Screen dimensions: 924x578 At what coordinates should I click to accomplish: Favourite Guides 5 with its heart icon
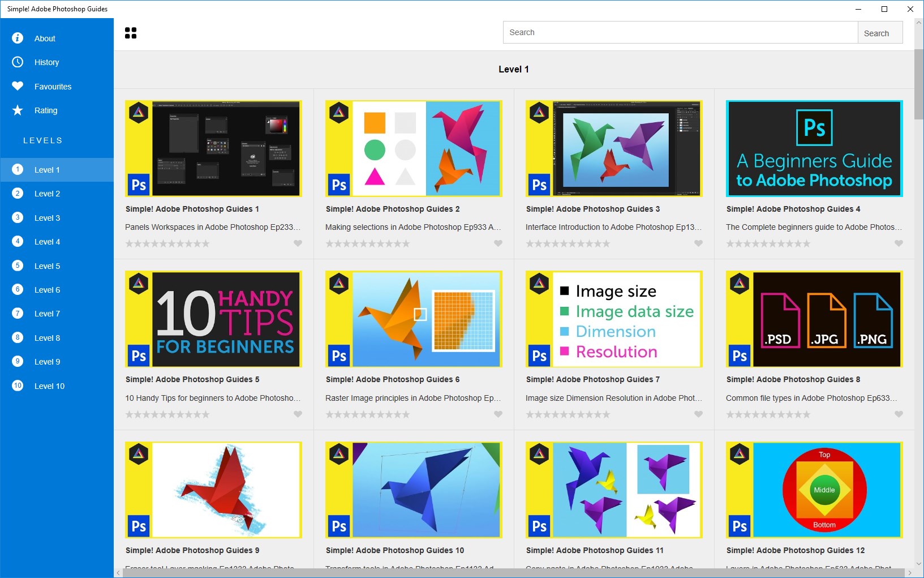click(x=298, y=414)
